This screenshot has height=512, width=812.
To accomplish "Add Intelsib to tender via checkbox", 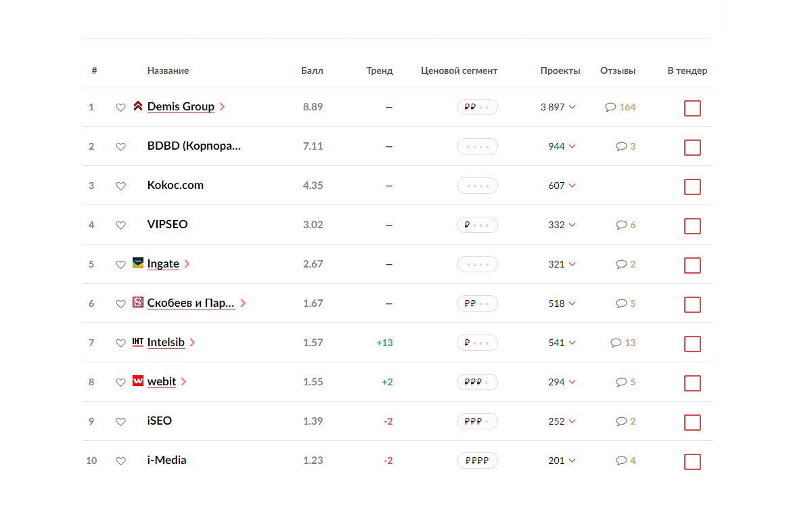I will pyautogui.click(x=692, y=344).
